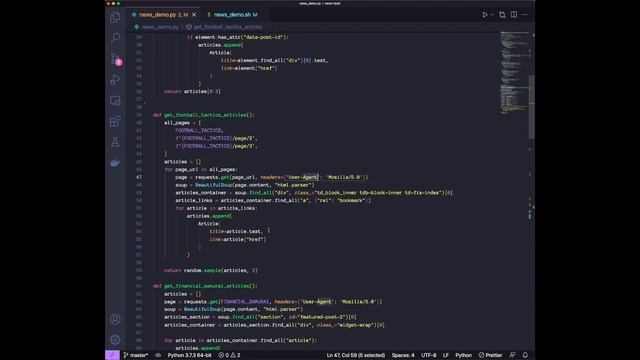Change the UTF-8 file encoding
Viewport: 640px width, 360px height.
coord(429,355)
